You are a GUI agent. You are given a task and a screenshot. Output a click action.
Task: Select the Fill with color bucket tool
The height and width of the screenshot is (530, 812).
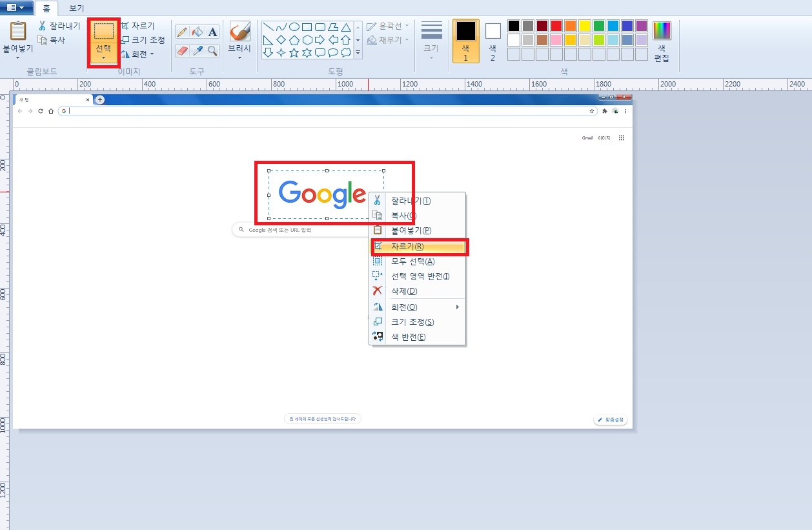[x=198, y=32]
